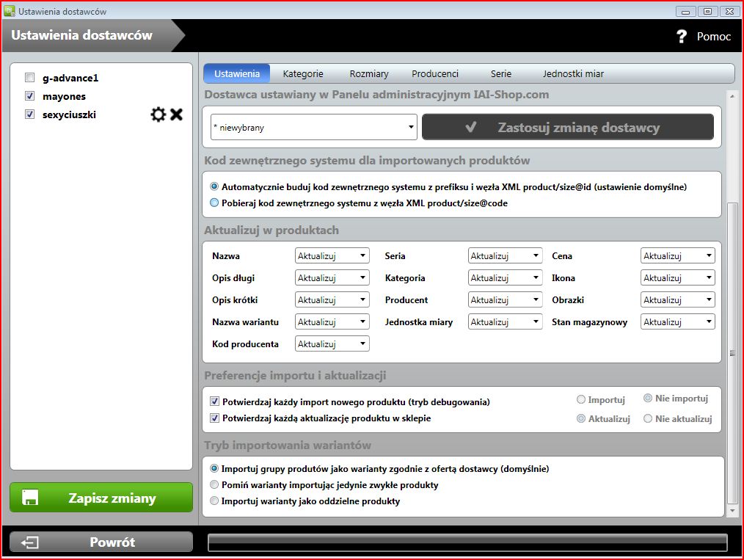The width and height of the screenshot is (744, 560).
Task: Open the Cena update dropdown
Action: click(x=677, y=256)
